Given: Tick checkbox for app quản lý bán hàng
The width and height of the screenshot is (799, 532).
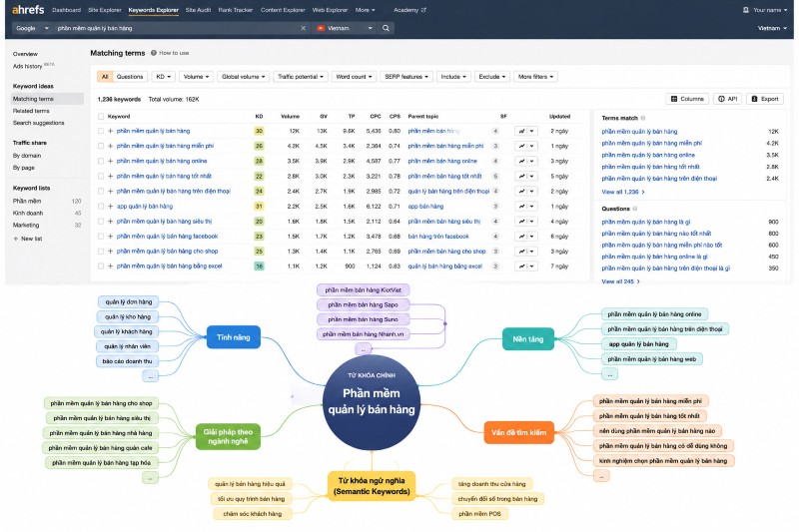Looking at the screenshot, I should click(101, 207).
